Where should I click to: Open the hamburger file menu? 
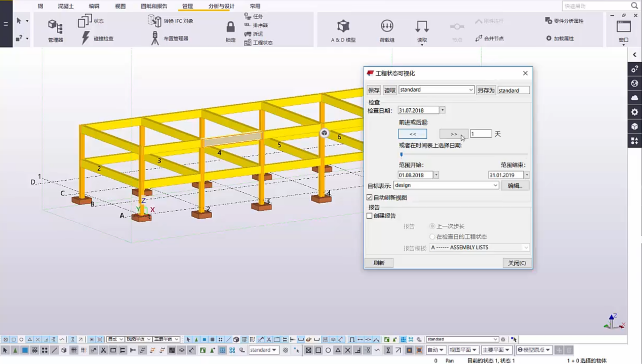6,24
